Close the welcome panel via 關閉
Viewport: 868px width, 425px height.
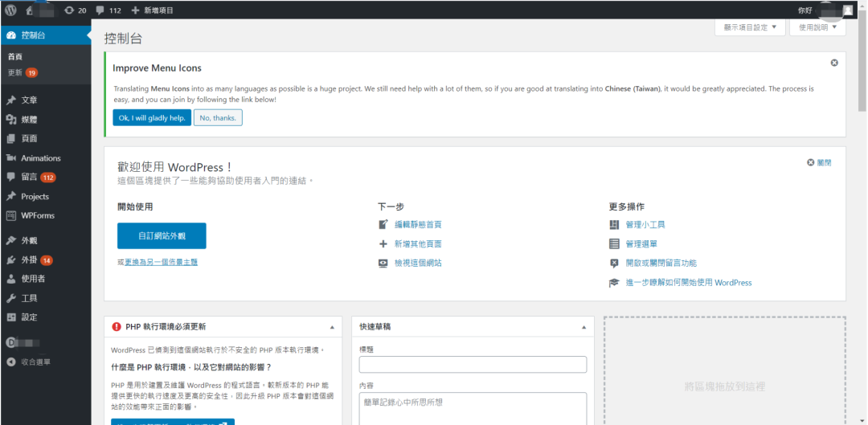coord(819,163)
